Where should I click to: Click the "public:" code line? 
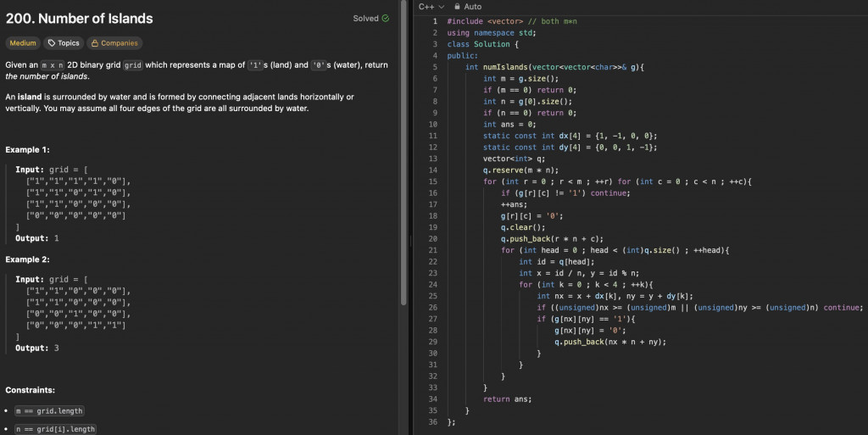coord(463,56)
